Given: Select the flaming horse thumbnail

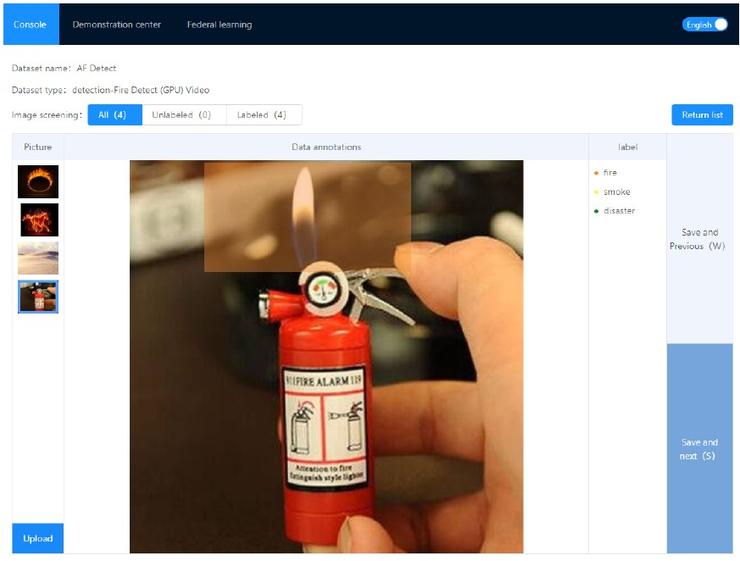Looking at the screenshot, I should click(x=39, y=220).
